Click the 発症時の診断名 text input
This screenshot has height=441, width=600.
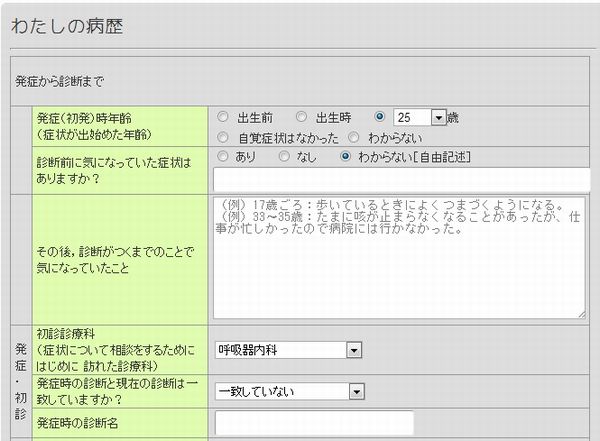click(313, 423)
